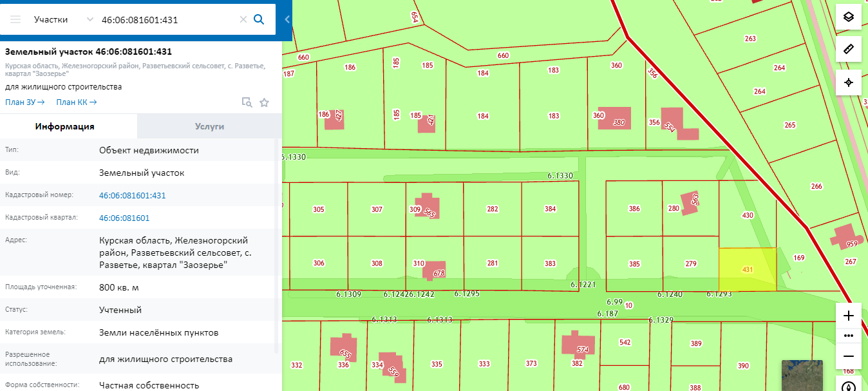Viewport: 868px width, 391px height.
Task: Open the hamburger menu
Action: coord(15,19)
